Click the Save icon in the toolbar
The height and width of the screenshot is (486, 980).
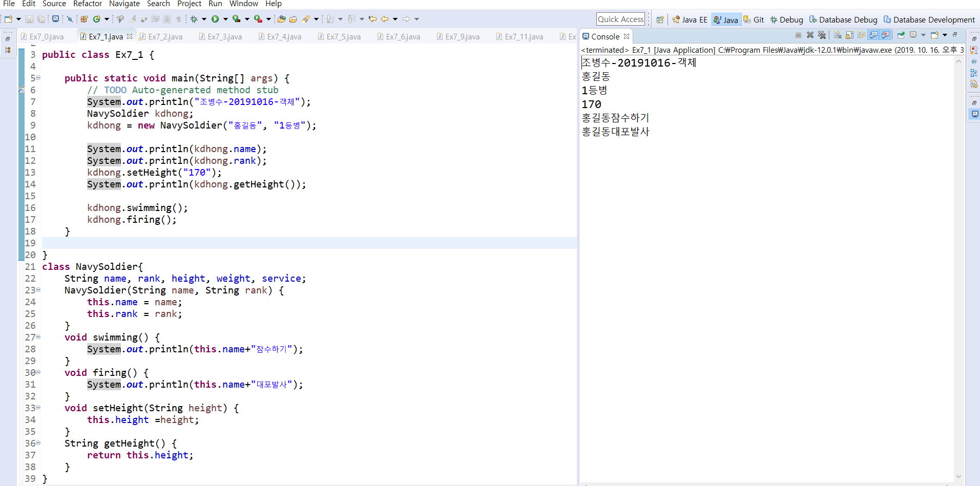(x=29, y=19)
